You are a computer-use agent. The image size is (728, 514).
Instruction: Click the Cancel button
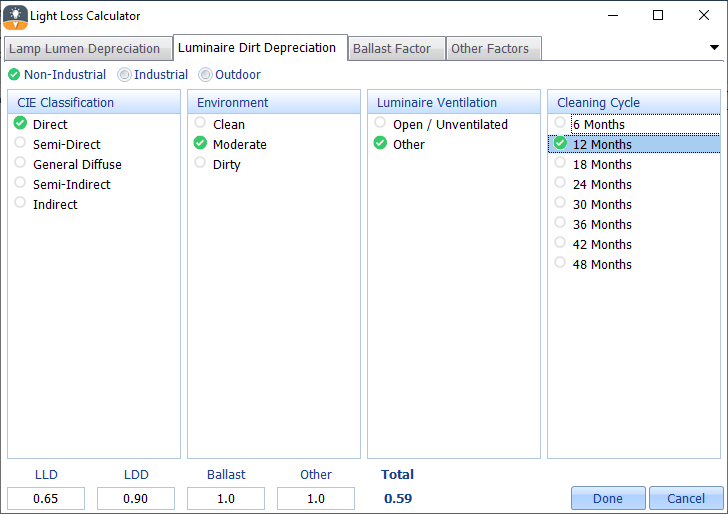click(x=686, y=498)
